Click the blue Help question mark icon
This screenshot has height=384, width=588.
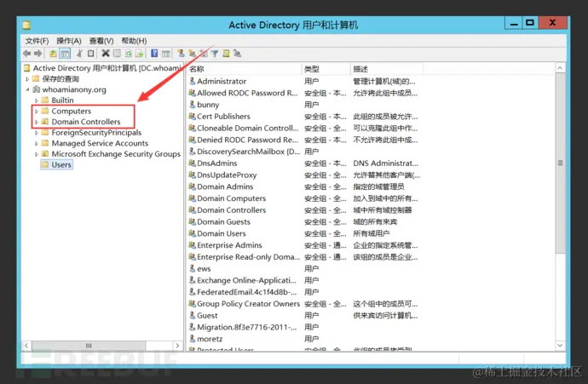click(154, 54)
